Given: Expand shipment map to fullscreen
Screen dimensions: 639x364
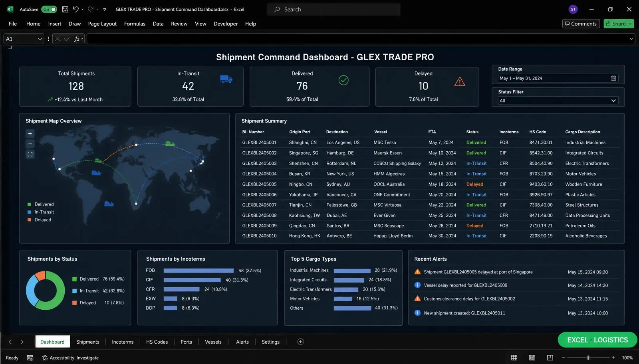Looking at the screenshot, I should [30, 154].
